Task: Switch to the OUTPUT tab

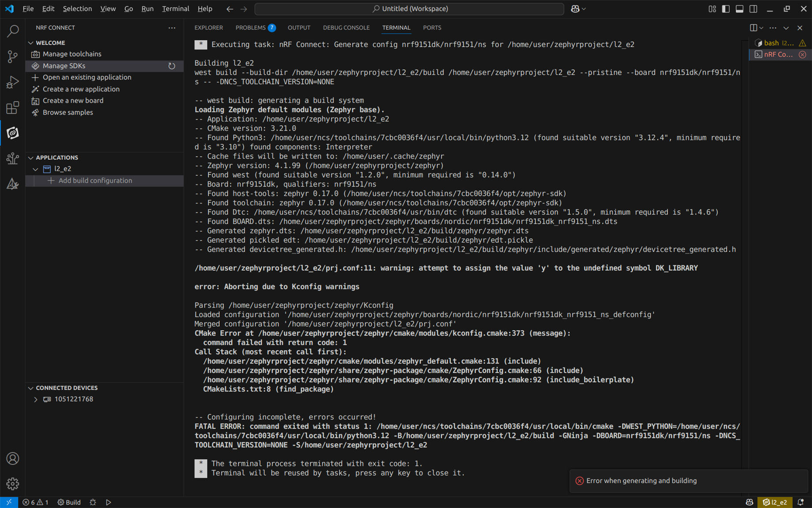Action: click(299, 27)
